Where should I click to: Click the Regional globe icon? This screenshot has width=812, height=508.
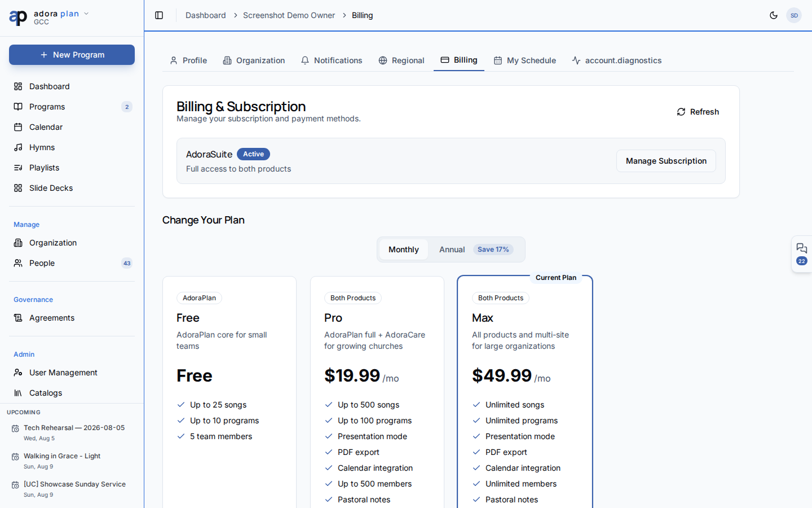(x=383, y=60)
